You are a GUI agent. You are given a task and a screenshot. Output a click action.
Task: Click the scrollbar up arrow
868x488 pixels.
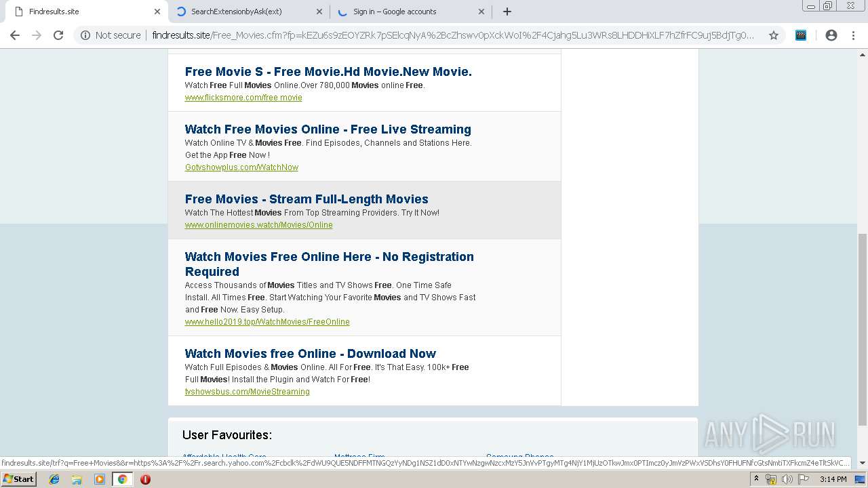[863, 54]
